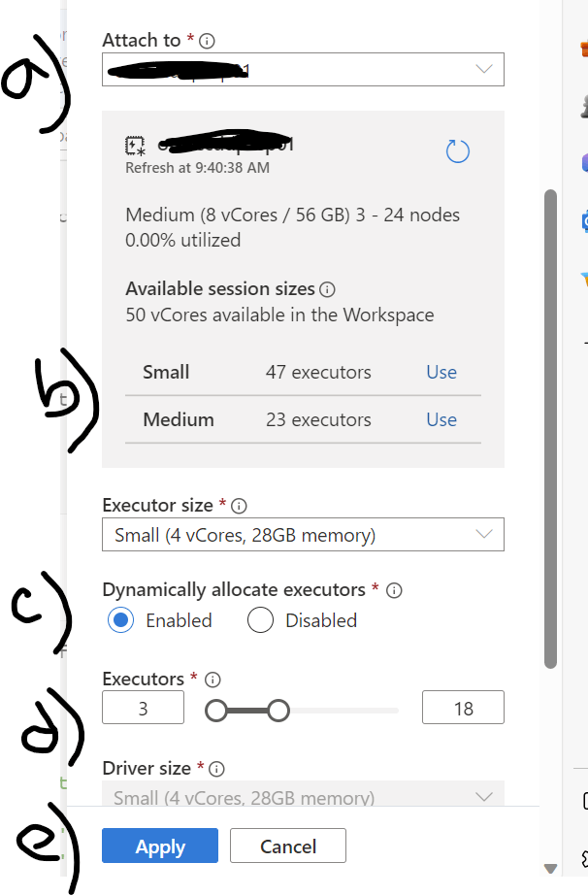Show info for Dynamically allocate executors
The height and width of the screenshot is (896, 588).
pos(393,590)
